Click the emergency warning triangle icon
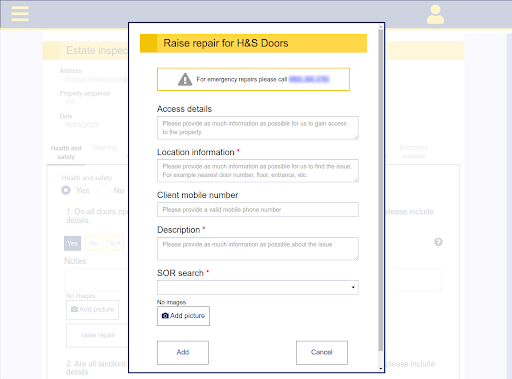 (185, 79)
